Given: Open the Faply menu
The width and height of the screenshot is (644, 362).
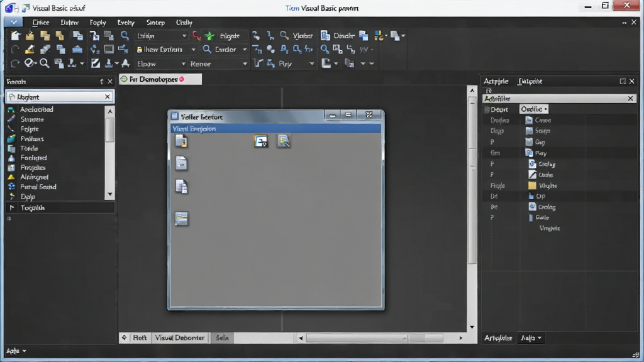Looking at the screenshot, I should [97, 23].
